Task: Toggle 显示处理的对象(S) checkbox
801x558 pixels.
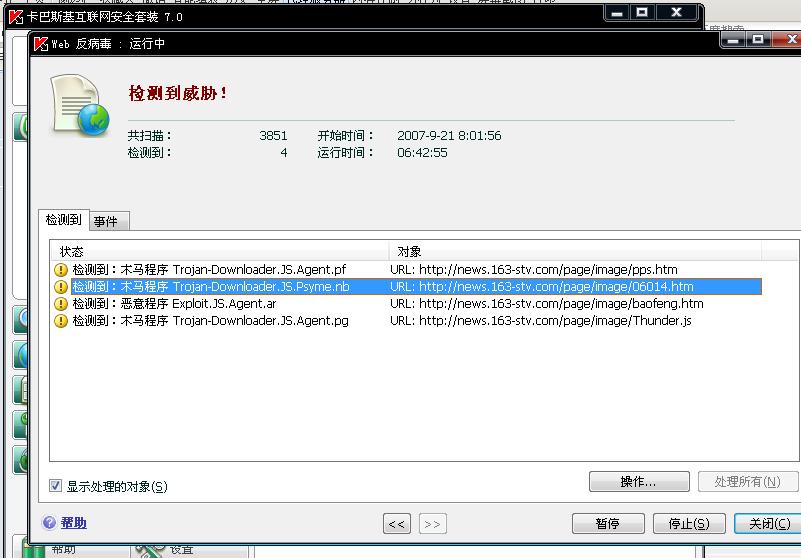Action: (x=56, y=485)
